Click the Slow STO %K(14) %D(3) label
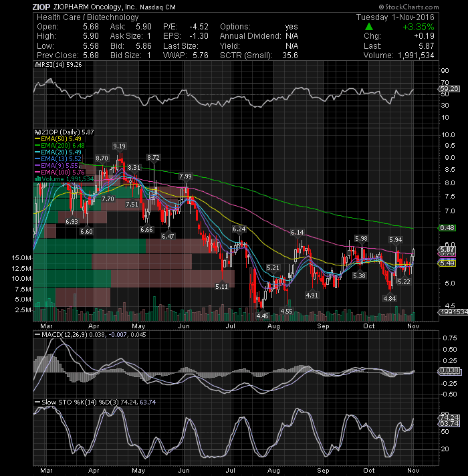Image resolution: width=468 pixels, height=476 pixels. coord(80,402)
